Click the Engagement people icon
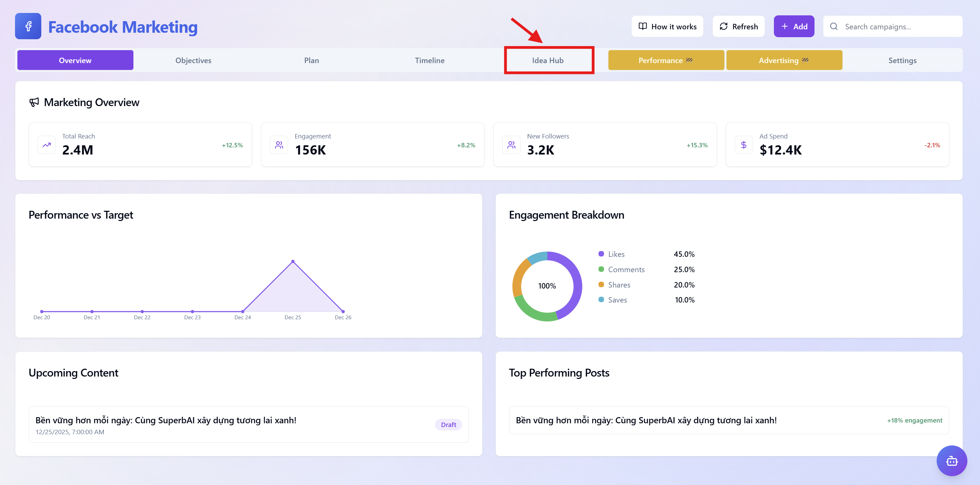This screenshot has width=980, height=485. 279,145
